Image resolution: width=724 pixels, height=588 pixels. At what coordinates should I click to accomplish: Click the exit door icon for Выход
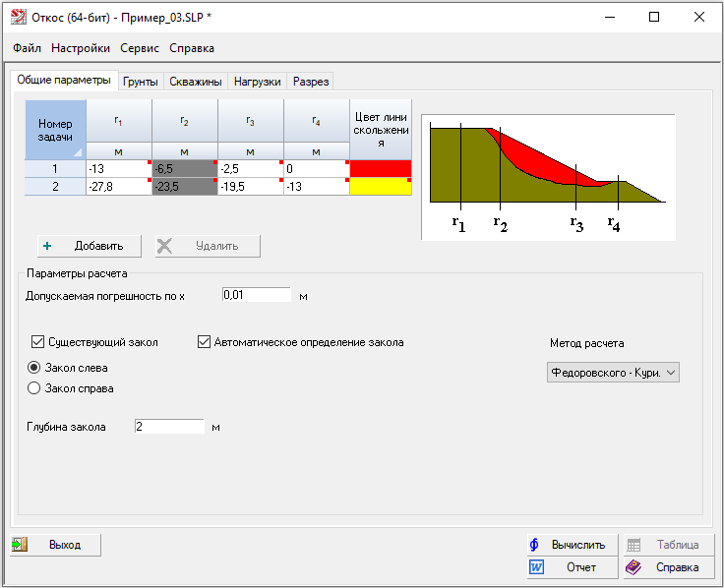(21, 545)
